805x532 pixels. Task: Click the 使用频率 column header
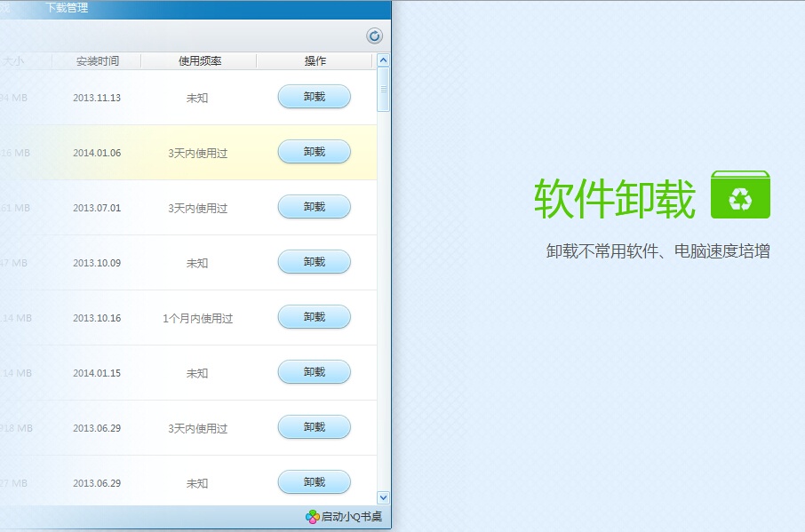pos(197,60)
